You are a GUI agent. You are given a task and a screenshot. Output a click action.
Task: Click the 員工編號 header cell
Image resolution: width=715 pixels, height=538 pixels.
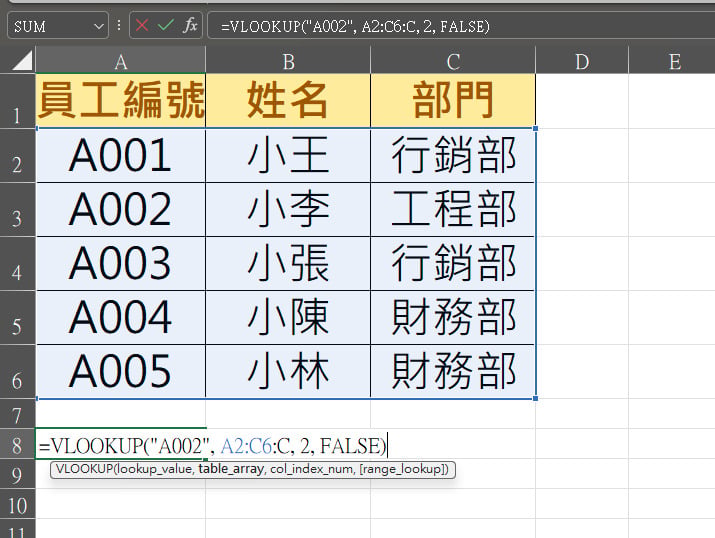[121, 101]
